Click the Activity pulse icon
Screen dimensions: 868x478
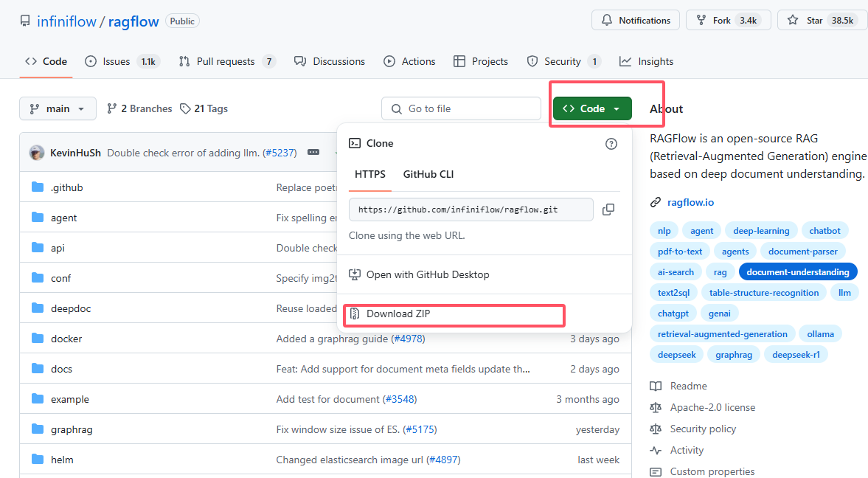point(656,450)
